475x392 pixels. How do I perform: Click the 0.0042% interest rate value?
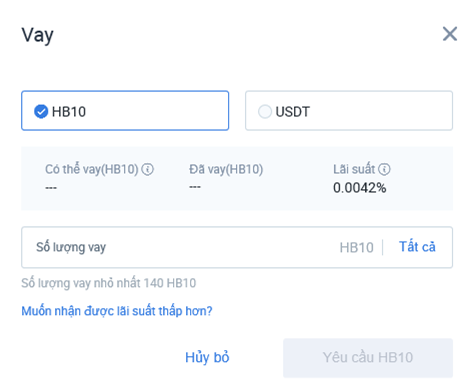click(360, 188)
